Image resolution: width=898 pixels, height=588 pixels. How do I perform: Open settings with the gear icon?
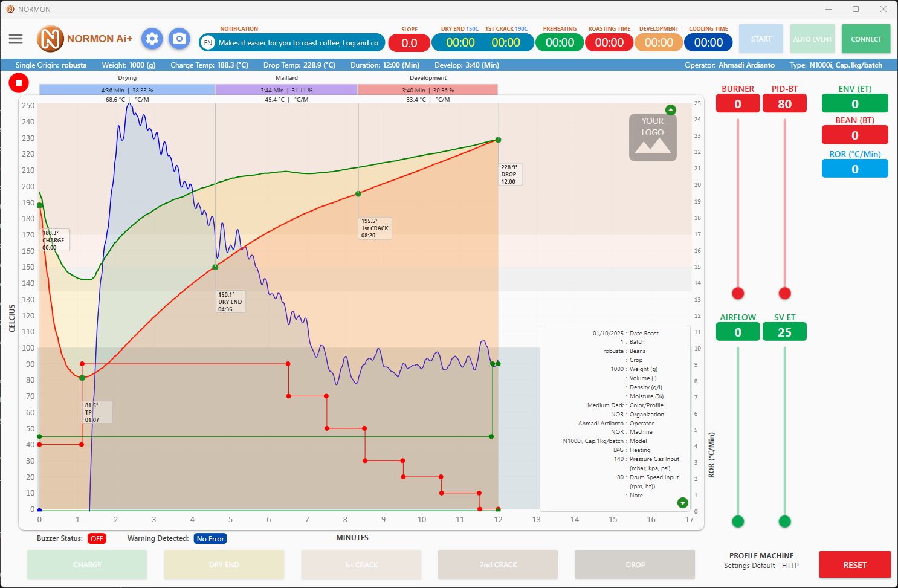[x=152, y=39]
